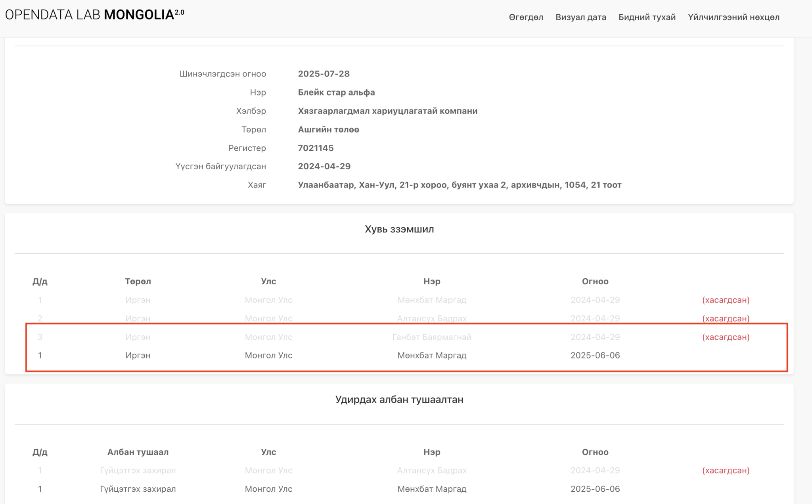Click the Огноо column header in shareholders table

(x=595, y=281)
